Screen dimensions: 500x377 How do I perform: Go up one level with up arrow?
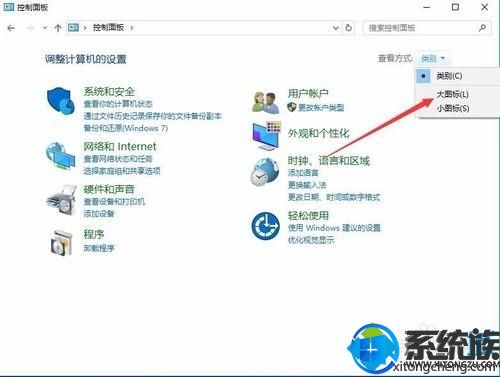58,28
